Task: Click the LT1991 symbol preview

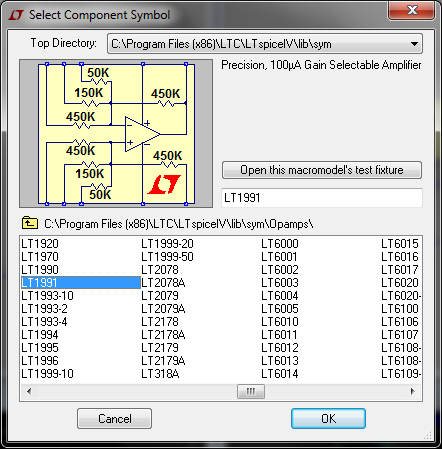Action: tap(116, 134)
